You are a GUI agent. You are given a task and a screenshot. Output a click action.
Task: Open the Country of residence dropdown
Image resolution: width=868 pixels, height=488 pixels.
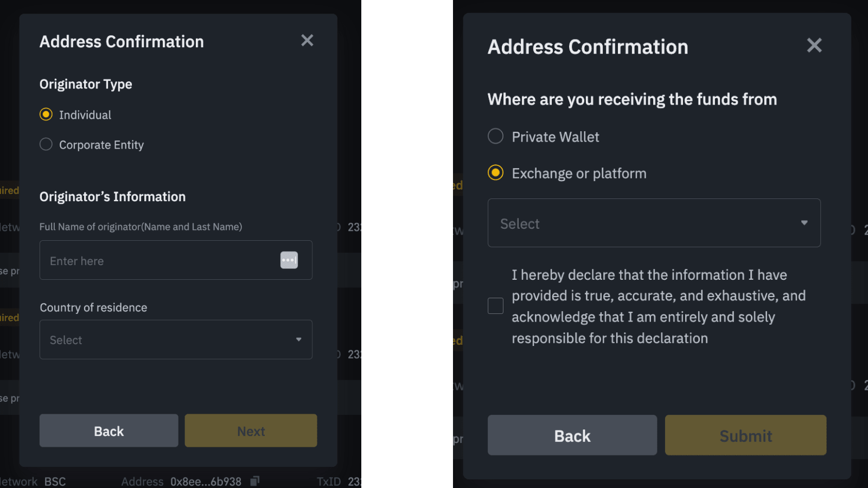pyautogui.click(x=176, y=339)
